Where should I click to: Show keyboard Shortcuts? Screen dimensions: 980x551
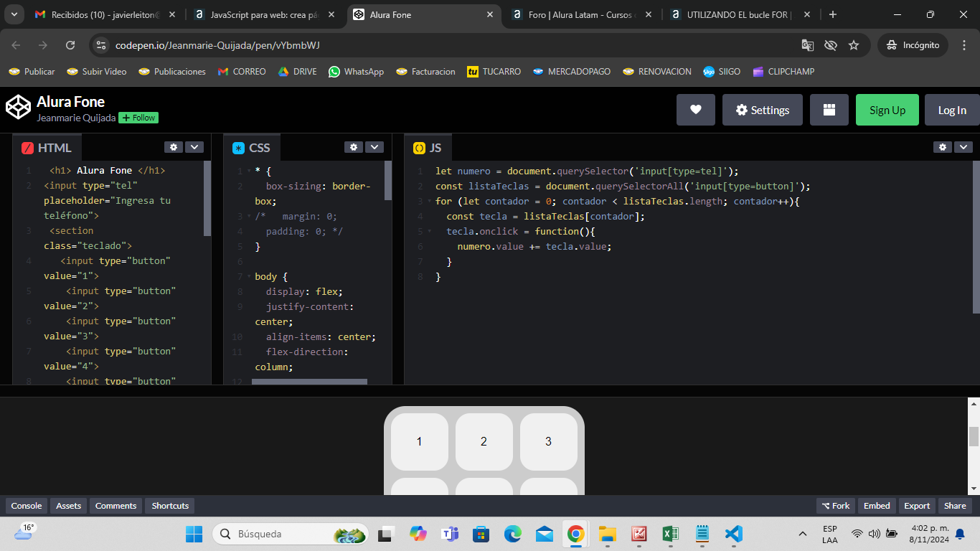[170, 506]
